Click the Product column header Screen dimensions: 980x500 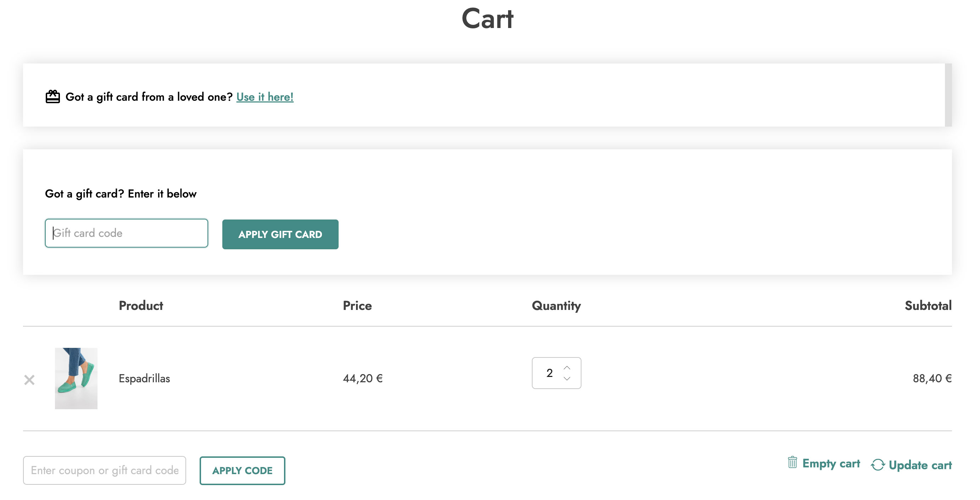pos(141,306)
